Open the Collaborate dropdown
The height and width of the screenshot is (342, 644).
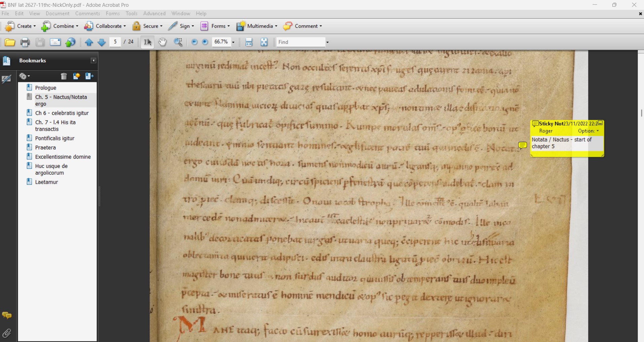pyautogui.click(x=105, y=26)
